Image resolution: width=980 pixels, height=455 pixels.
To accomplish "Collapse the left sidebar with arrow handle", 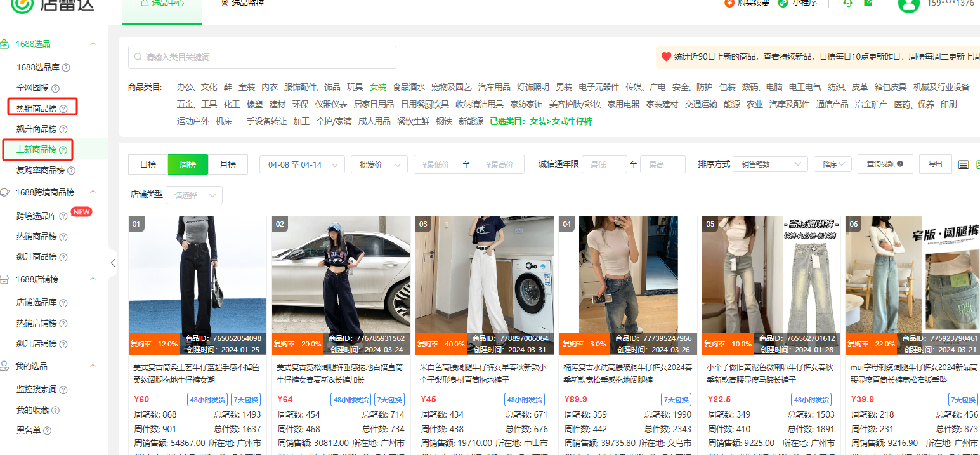I will click(x=113, y=263).
